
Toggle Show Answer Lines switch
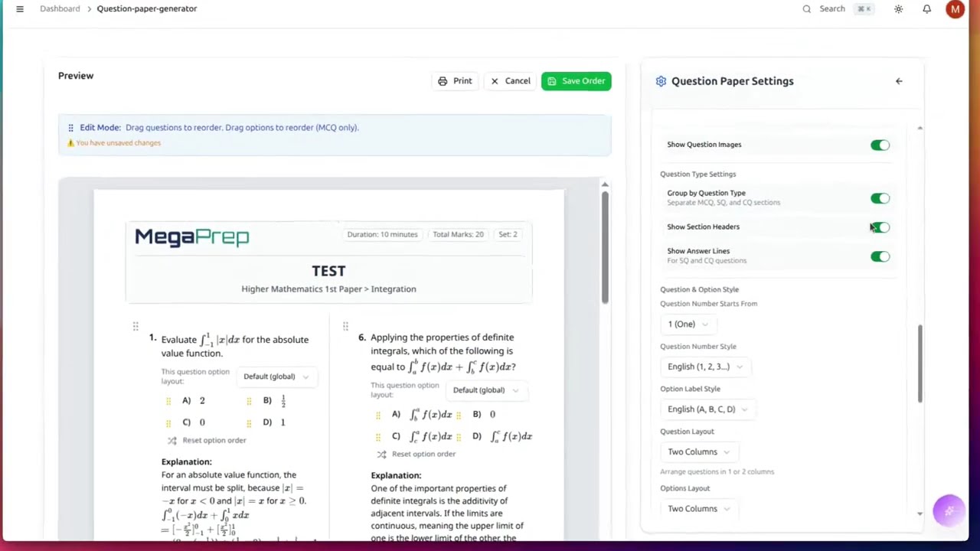(x=880, y=256)
